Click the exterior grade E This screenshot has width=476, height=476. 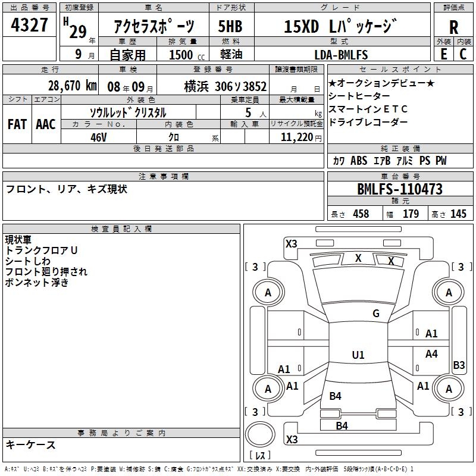[x=443, y=54]
